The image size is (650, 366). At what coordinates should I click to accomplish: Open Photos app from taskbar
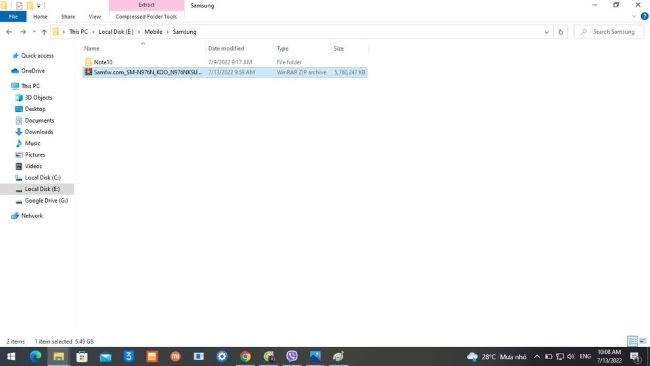[x=315, y=356]
